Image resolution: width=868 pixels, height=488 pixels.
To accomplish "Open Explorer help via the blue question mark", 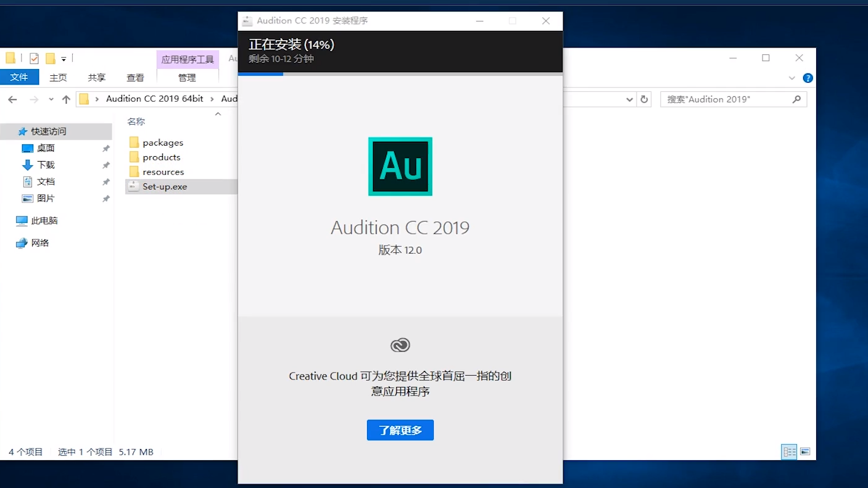I will tap(808, 78).
